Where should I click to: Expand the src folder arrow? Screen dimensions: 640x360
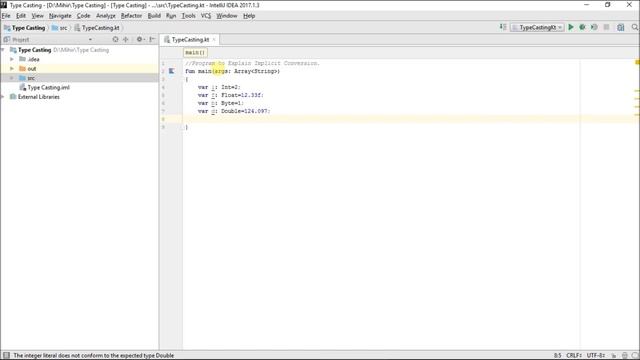(12, 78)
